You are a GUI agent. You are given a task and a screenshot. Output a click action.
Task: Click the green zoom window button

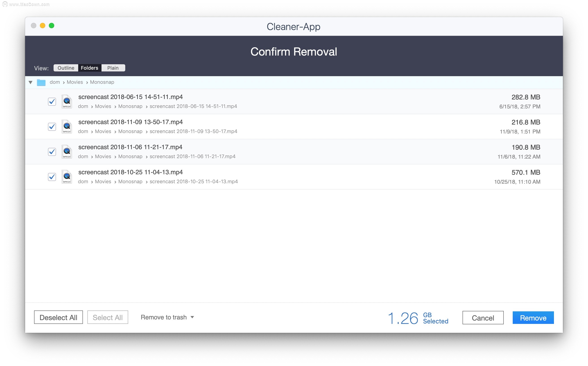[x=52, y=26]
